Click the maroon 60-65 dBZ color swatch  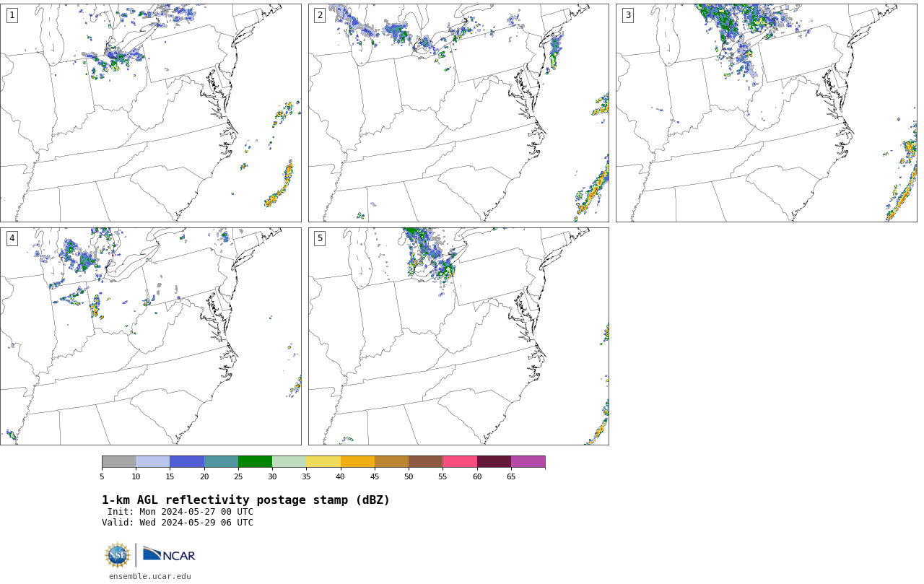494,462
